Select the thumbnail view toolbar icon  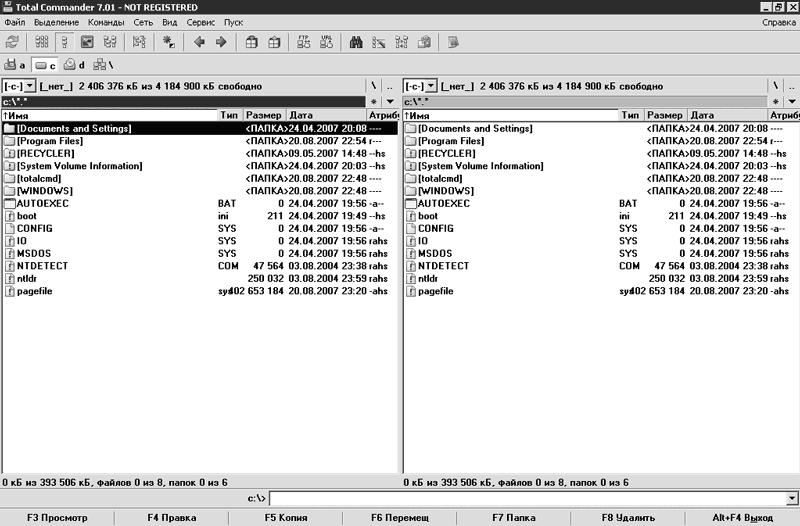point(87,42)
